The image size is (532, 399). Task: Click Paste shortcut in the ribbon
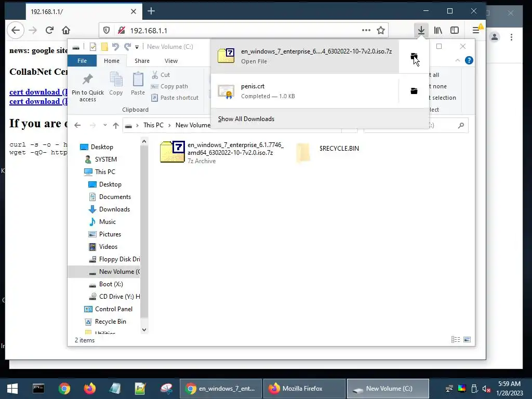point(175,98)
